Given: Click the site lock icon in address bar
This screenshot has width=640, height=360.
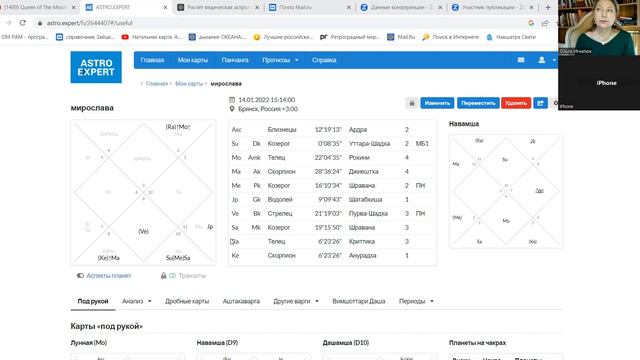Looking at the screenshot, I should pos(40,23).
